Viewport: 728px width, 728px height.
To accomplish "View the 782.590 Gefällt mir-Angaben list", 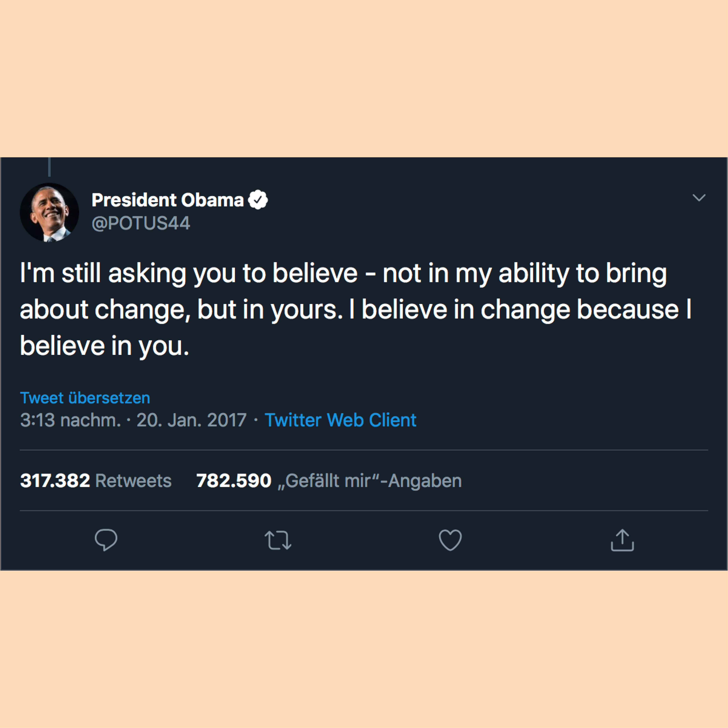I will (329, 480).
